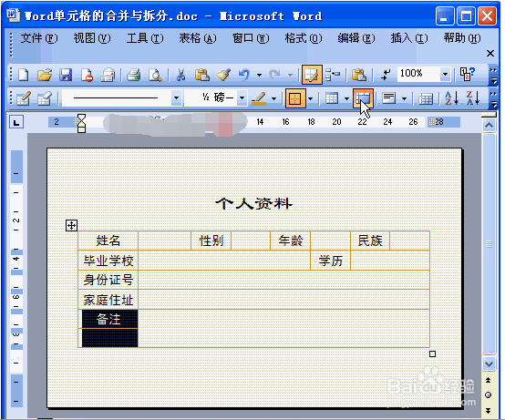The image size is (505, 420).
Task: Send document by e-mail icon
Action: point(108,75)
